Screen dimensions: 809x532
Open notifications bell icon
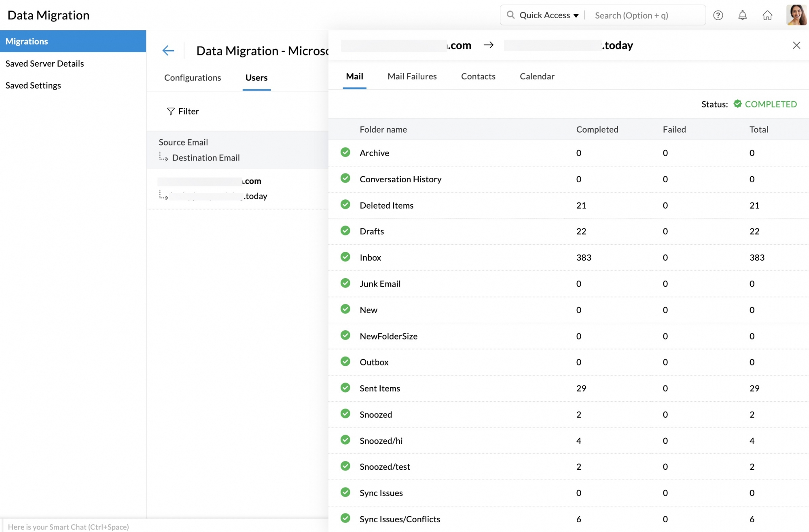tap(742, 15)
